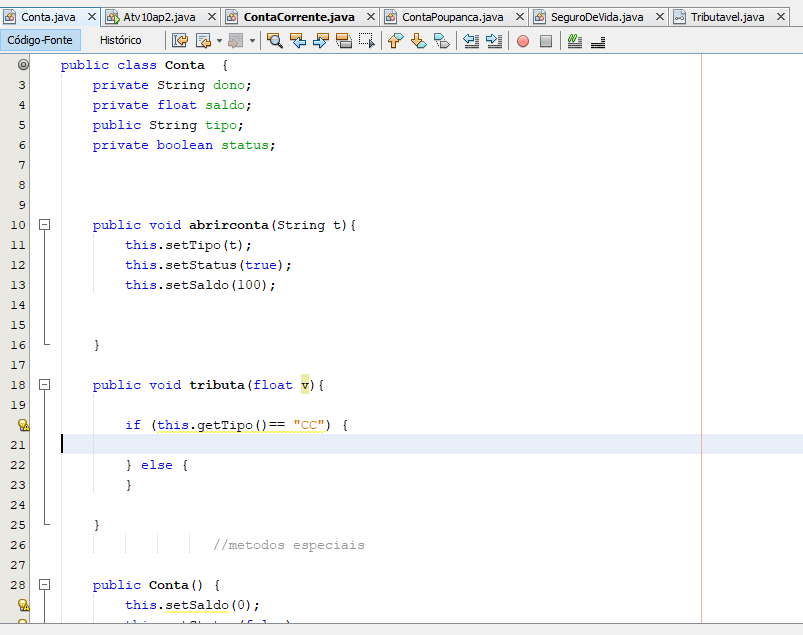Screen dimensions: 803x635
Task: Click Find Previous Occurrence icon
Action: click(298, 41)
